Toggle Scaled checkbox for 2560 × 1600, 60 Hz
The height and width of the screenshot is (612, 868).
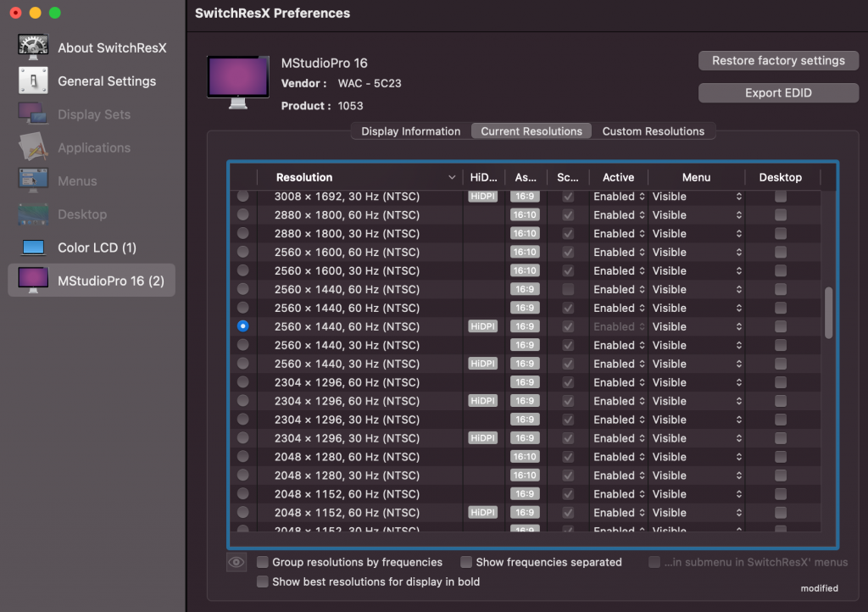pos(568,253)
